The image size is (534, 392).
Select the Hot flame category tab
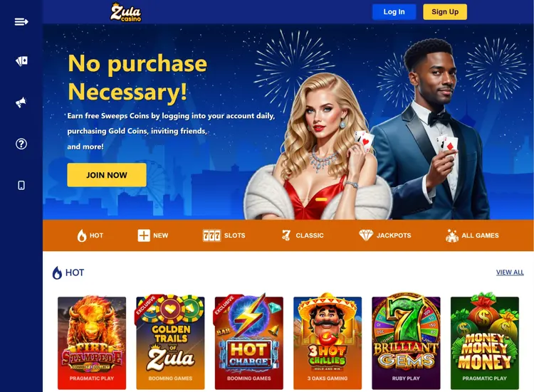coord(90,235)
